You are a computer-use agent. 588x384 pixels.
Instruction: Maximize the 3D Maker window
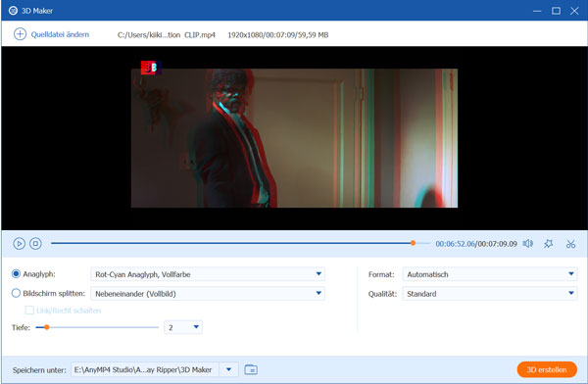click(556, 11)
